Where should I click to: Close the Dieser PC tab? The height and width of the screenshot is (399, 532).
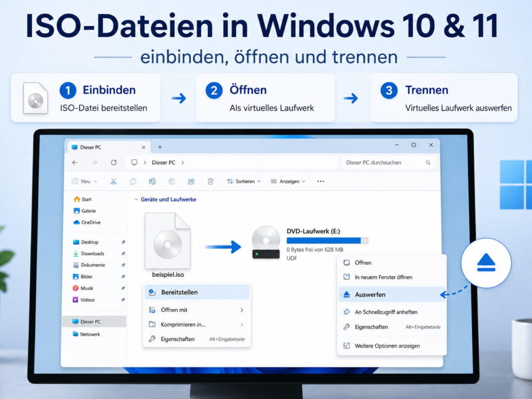143,148
